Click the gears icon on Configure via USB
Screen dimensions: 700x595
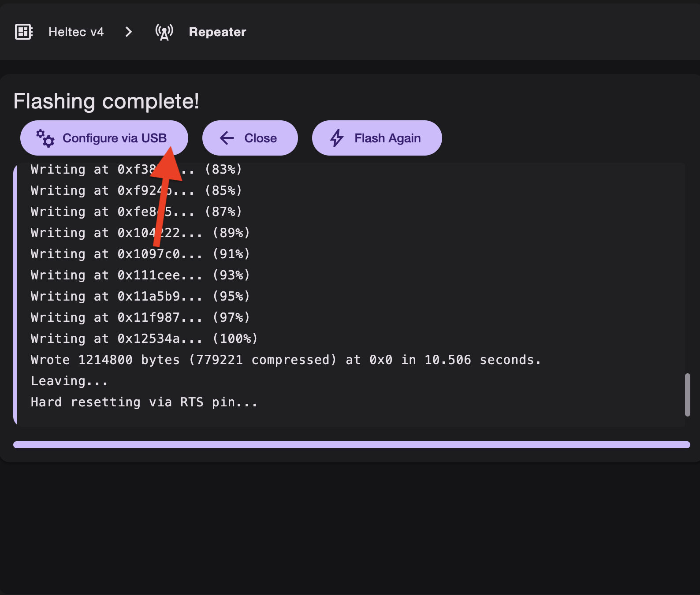[x=45, y=138]
